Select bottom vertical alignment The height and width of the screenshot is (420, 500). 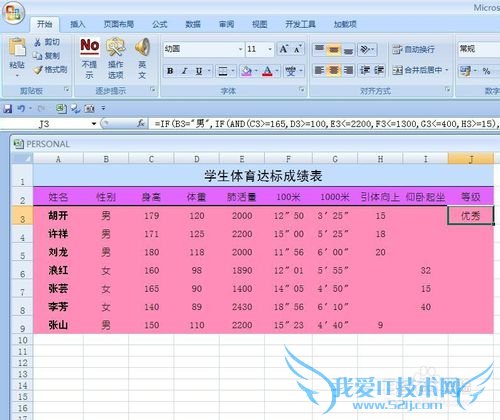click(x=348, y=50)
